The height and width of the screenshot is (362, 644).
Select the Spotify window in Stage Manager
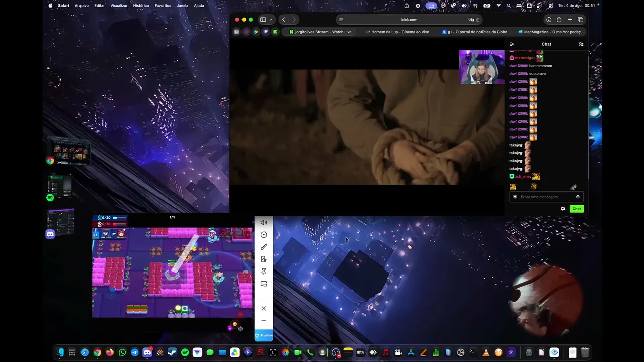pos(60,187)
